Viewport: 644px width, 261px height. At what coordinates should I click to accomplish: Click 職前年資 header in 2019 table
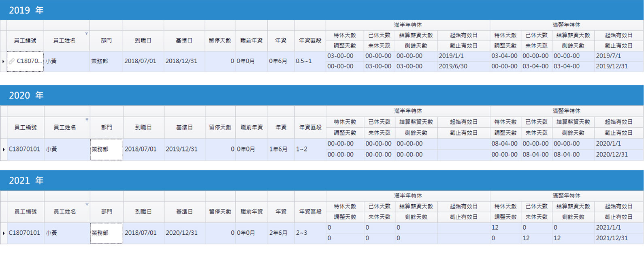point(251,41)
